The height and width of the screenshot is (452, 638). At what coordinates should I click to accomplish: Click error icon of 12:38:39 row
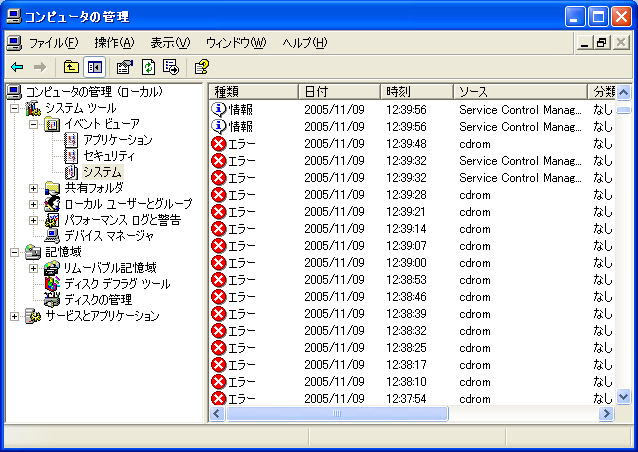(219, 314)
